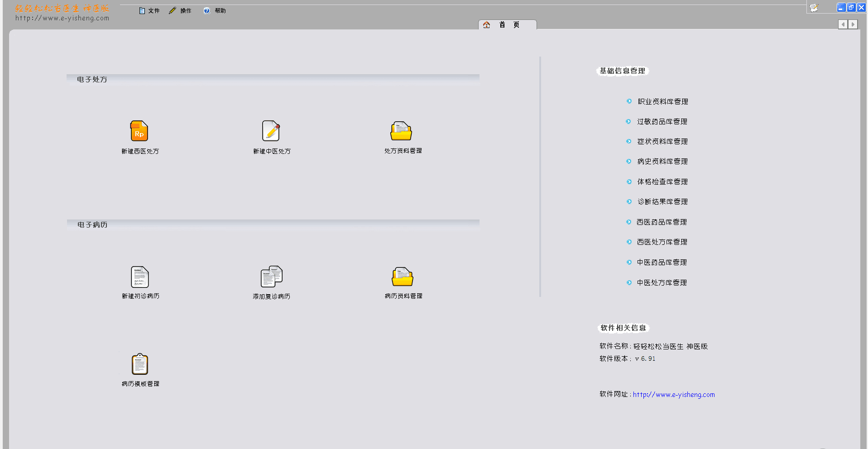Screen dimensions: 868x449
Task: Go to 西医药品库管理
Action: (662, 222)
